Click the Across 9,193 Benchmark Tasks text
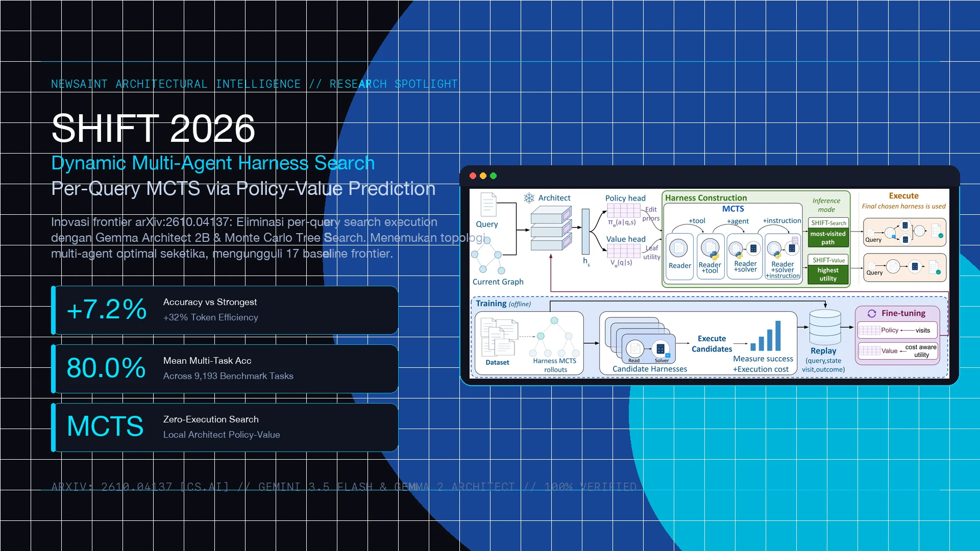This screenshot has width=980, height=551. (x=228, y=376)
